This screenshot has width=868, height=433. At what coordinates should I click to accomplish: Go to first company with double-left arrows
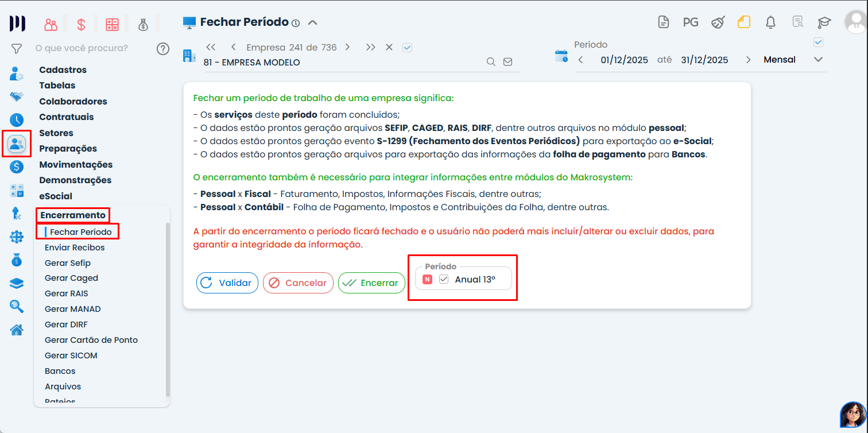pyautogui.click(x=211, y=47)
